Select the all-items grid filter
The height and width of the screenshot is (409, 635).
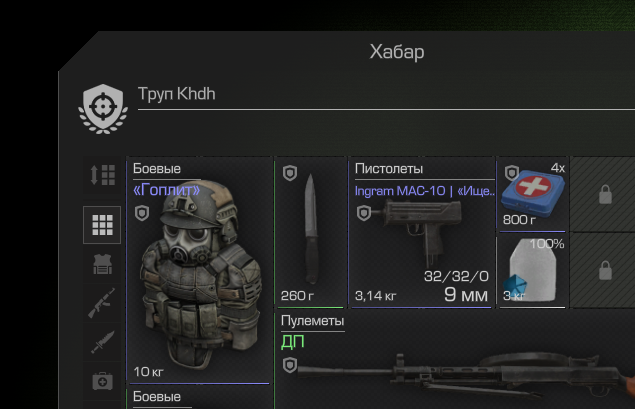pyautogui.click(x=102, y=225)
